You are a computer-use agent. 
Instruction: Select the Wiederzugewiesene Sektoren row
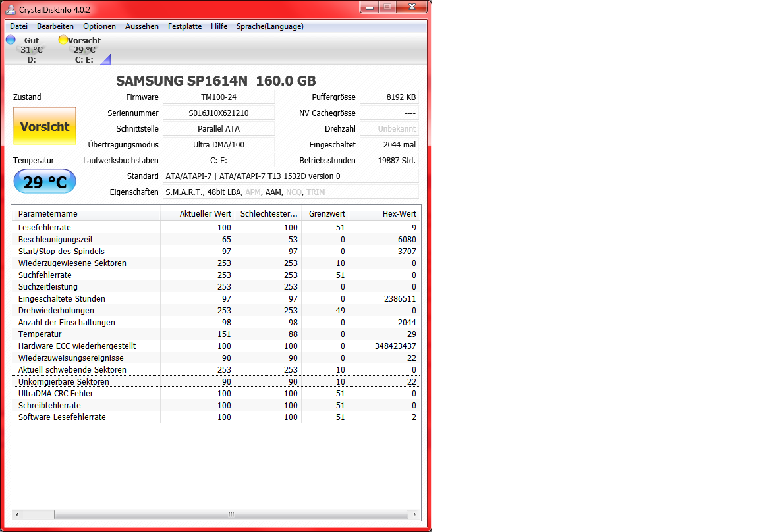point(216,263)
